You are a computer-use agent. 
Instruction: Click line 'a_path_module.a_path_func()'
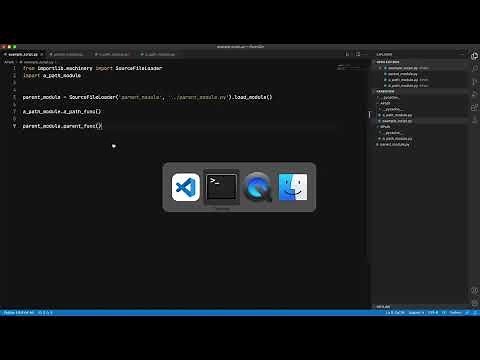click(62, 111)
